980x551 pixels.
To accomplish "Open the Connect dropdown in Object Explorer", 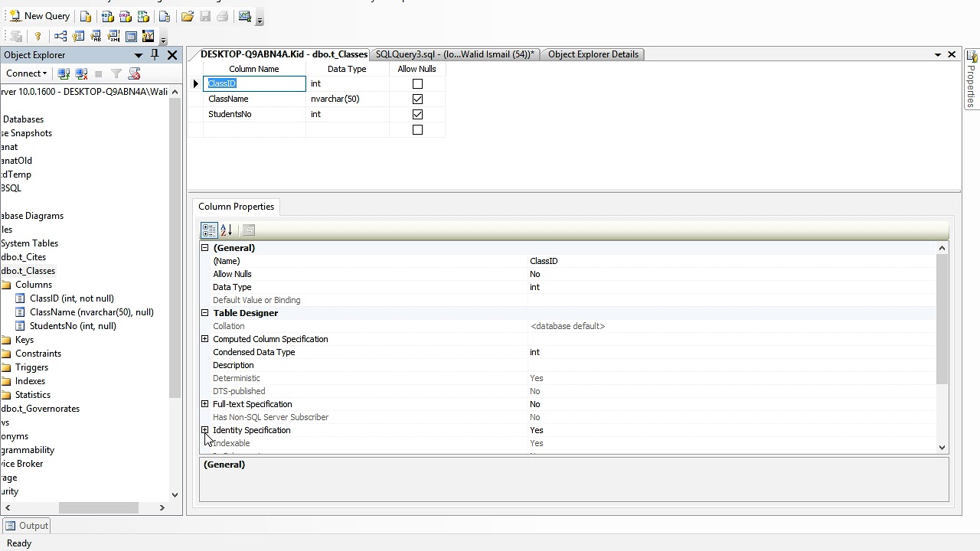I will click(x=27, y=73).
